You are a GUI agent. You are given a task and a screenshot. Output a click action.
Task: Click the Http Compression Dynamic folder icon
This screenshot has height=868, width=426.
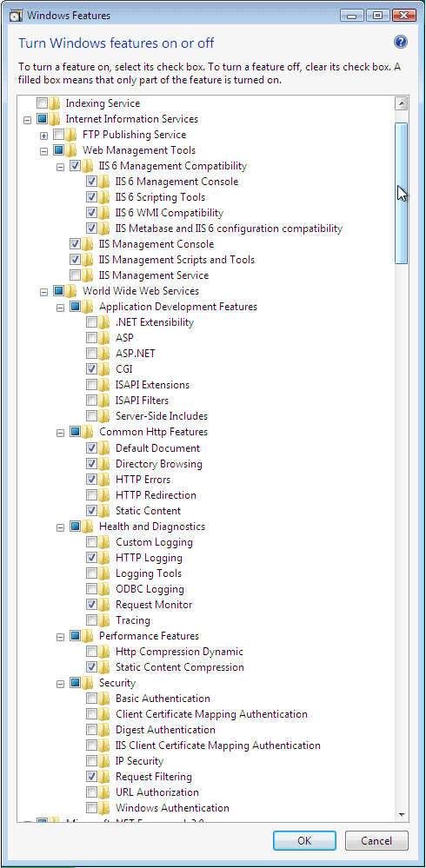pos(104,652)
